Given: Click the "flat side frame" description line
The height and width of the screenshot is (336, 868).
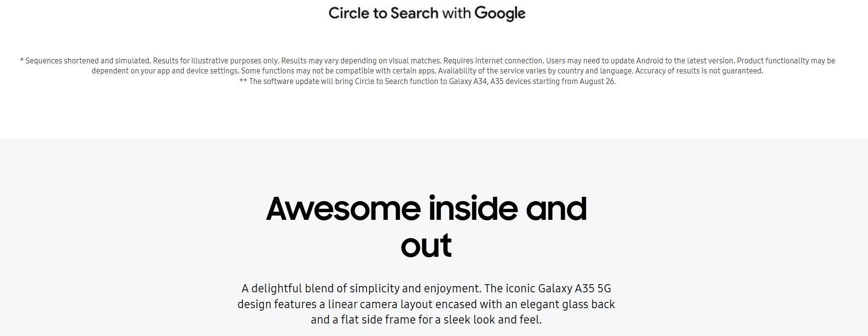Looking at the screenshot, I should (426, 320).
